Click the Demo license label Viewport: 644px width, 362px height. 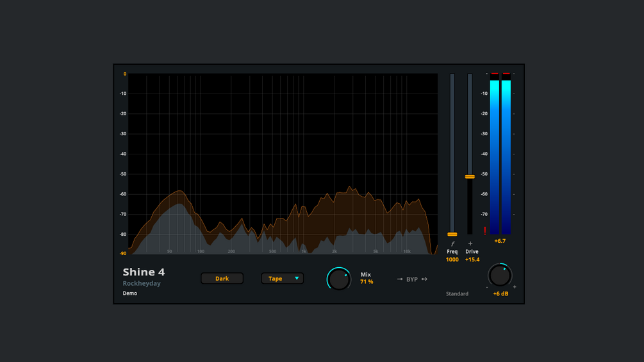[x=130, y=293]
